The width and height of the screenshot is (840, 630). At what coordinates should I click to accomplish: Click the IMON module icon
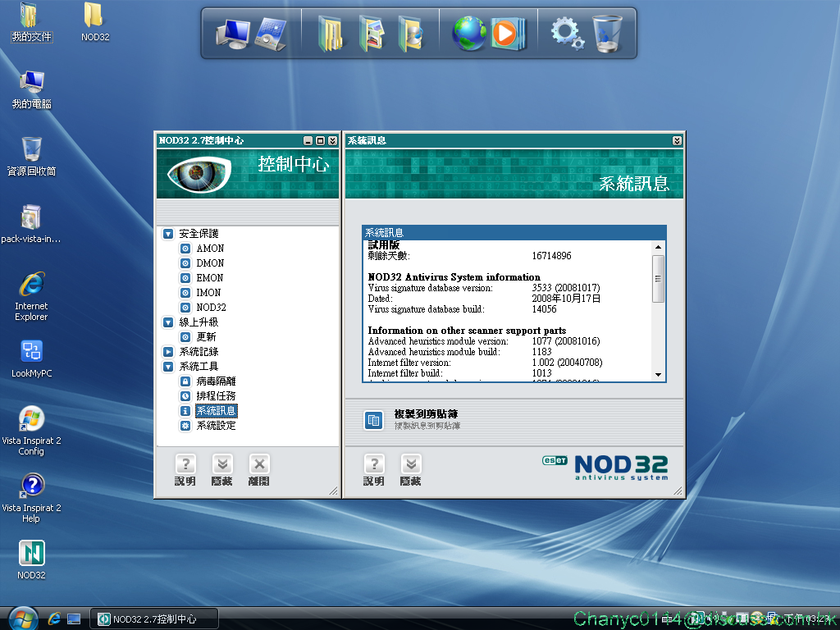coord(185,293)
